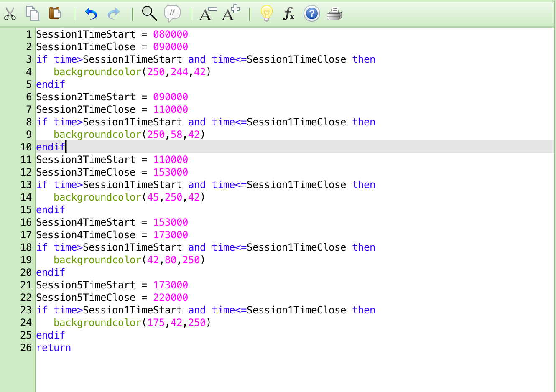The width and height of the screenshot is (556, 392).
Task: Click the line "Session2TimeClose = 110000"
Action: point(112,109)
